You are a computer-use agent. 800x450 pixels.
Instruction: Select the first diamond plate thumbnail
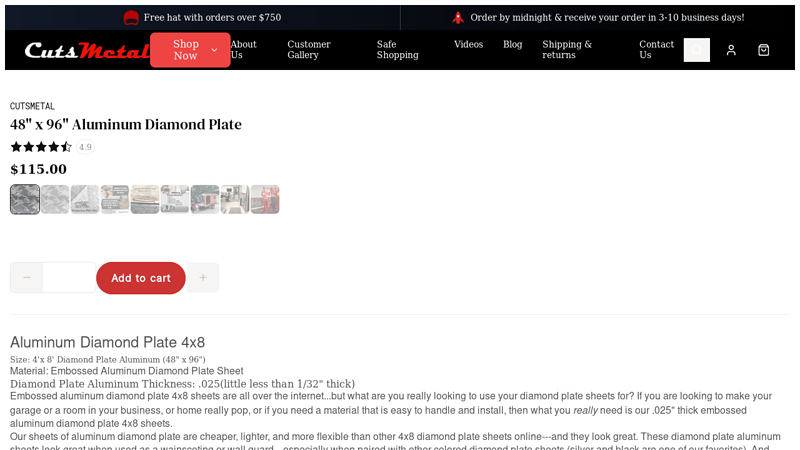click(25, 199)
